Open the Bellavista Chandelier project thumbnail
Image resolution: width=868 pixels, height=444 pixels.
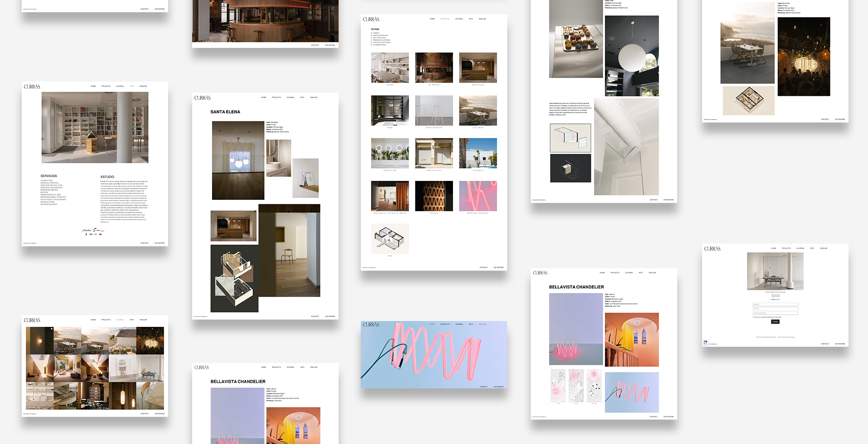(478, 196)
